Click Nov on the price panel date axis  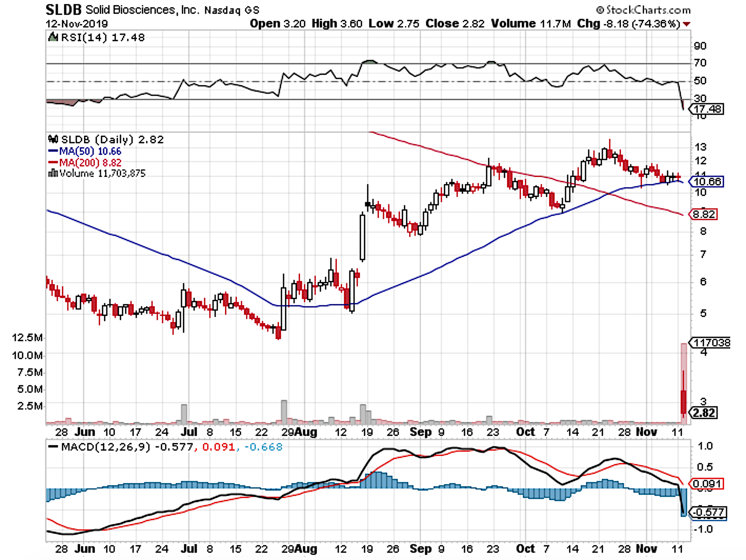pyautogui.click(x=646, y=432)
